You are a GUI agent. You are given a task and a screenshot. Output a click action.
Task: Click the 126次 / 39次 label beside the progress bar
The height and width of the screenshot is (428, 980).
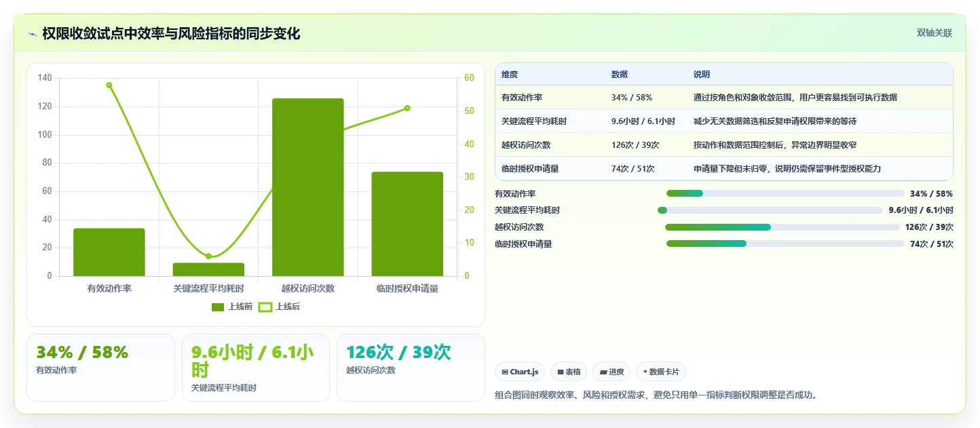click(x=929, y=227)
